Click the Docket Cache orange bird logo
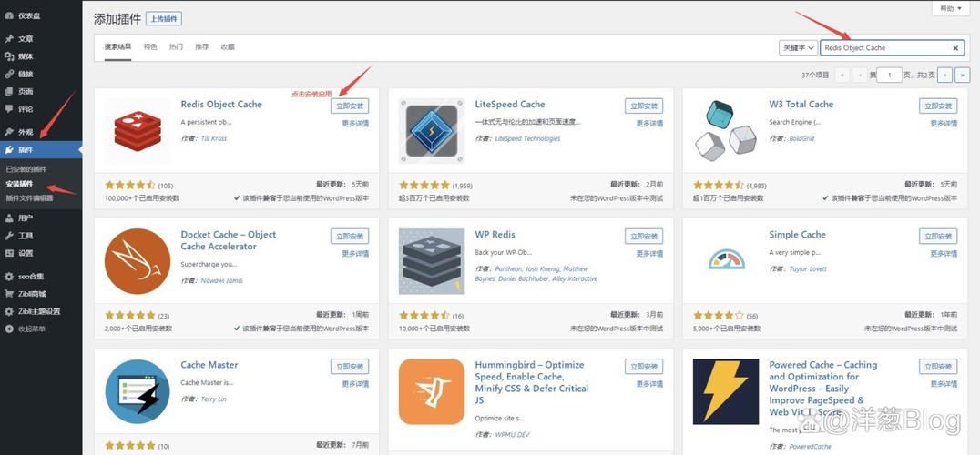 pyautogui.click(x=138, y=261)
